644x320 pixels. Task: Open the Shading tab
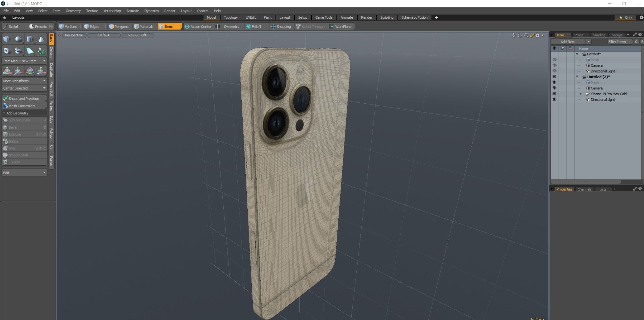(599, 35)
